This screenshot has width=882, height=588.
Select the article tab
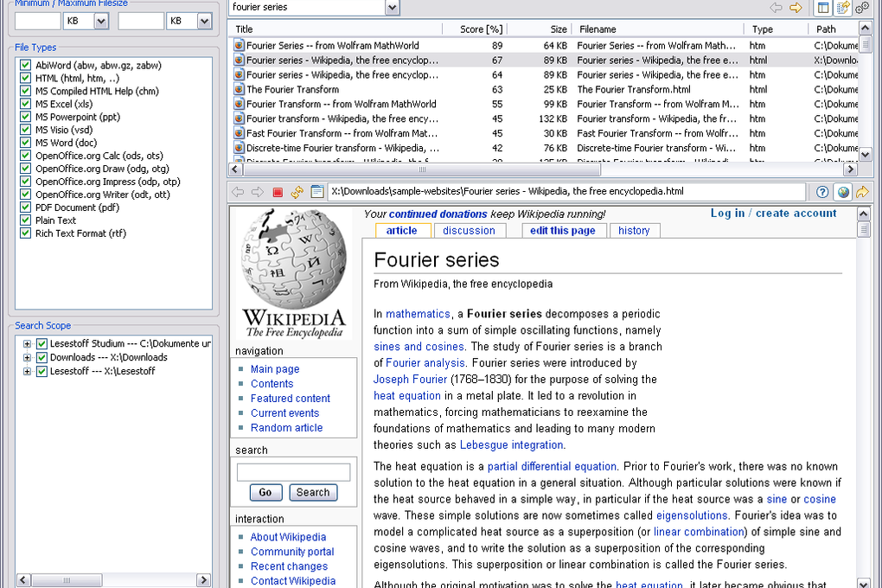[402, 231]
